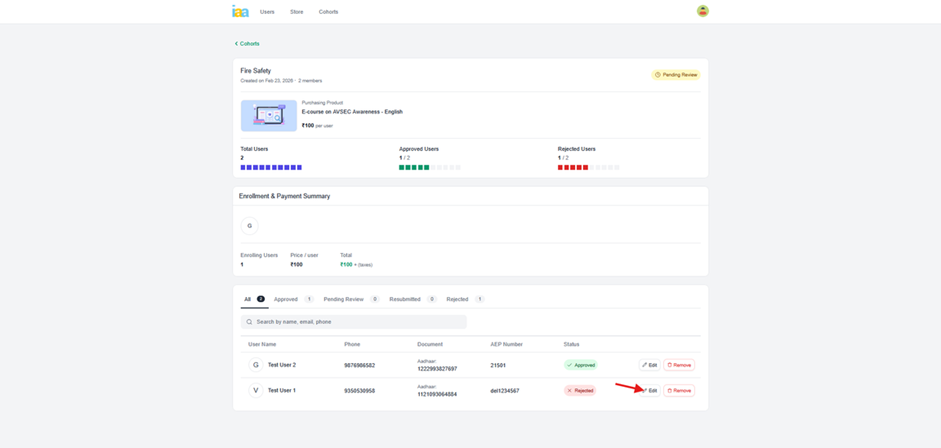Image resolution: width=941 pixels, height=448 pixels.
Task: Click the V avatar for Test User 1
Action: tap(255, 390)
